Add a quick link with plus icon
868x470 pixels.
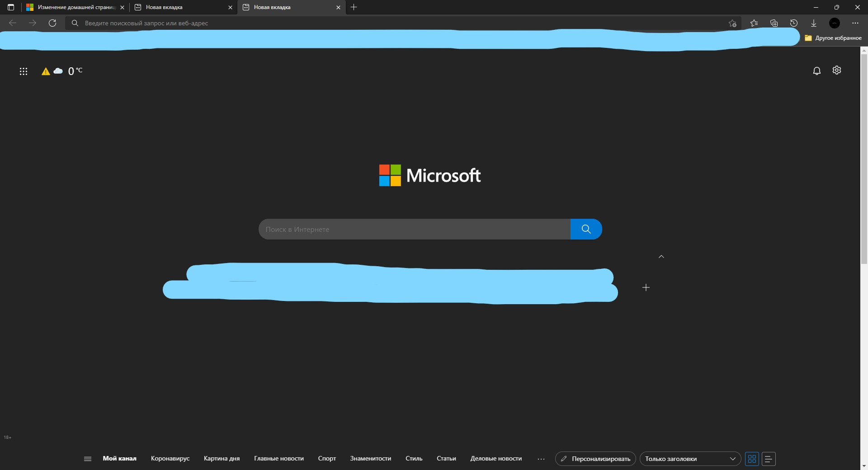click(646, 287)
